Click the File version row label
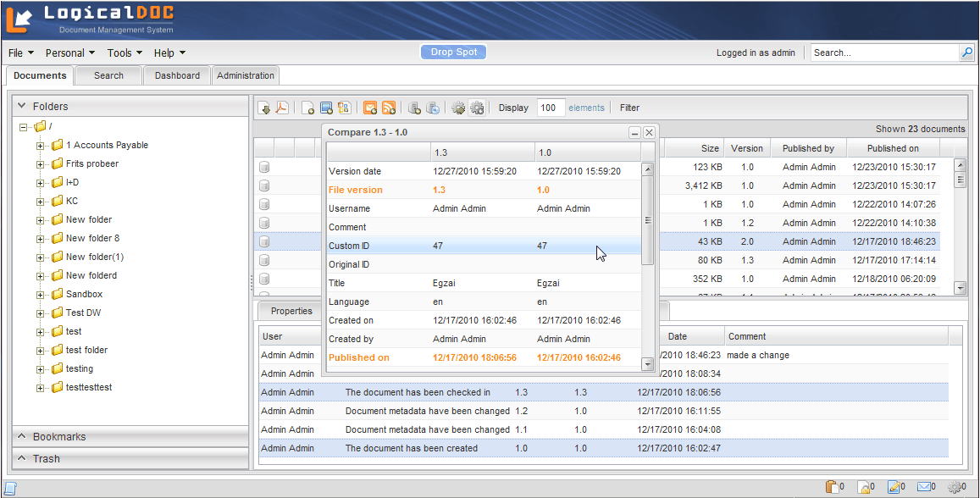 coord(356,190)
